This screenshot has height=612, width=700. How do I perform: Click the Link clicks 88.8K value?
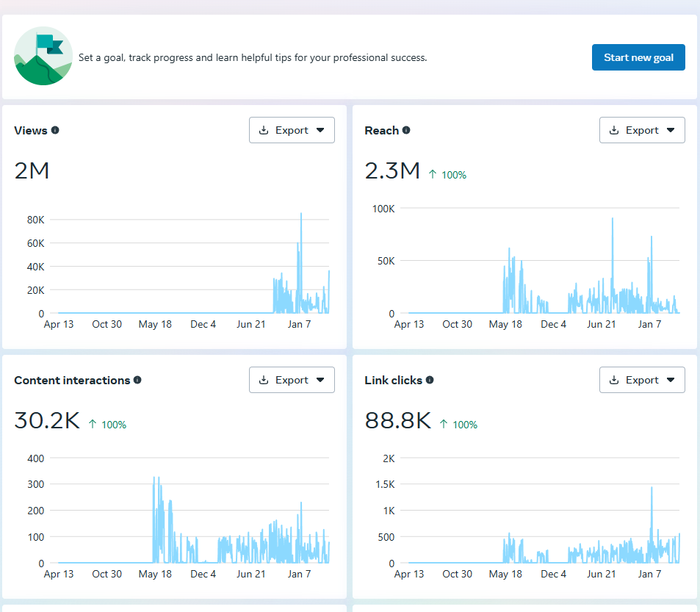point(398,420)
